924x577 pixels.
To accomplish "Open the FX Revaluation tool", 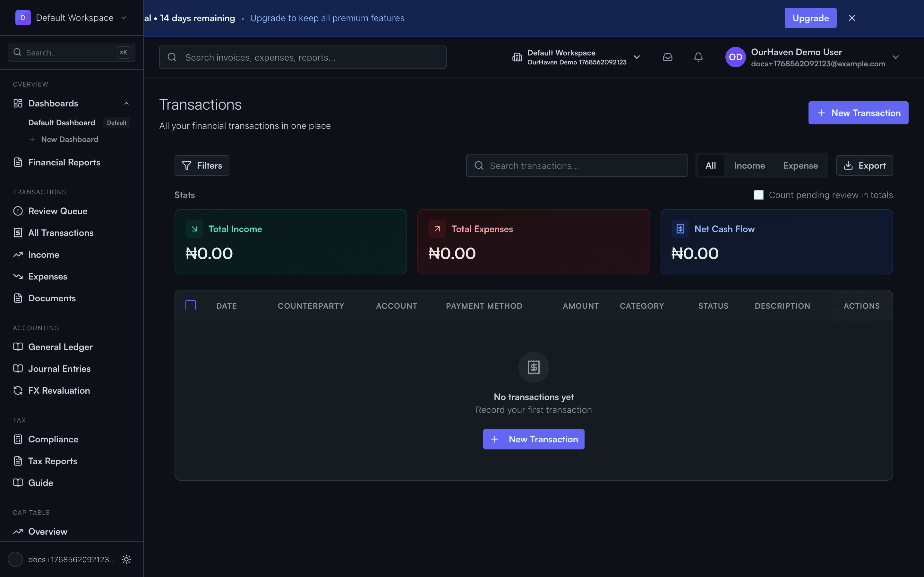I will click(59, 390).
